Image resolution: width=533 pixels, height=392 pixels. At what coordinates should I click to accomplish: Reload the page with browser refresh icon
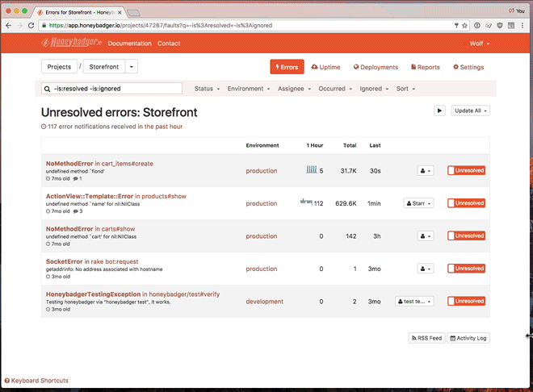(x=33, y=26)
